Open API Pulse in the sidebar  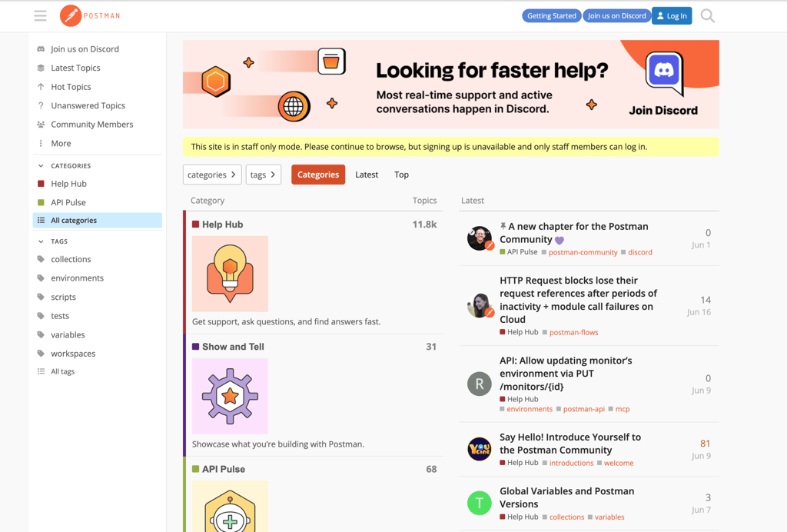(68, 202)
